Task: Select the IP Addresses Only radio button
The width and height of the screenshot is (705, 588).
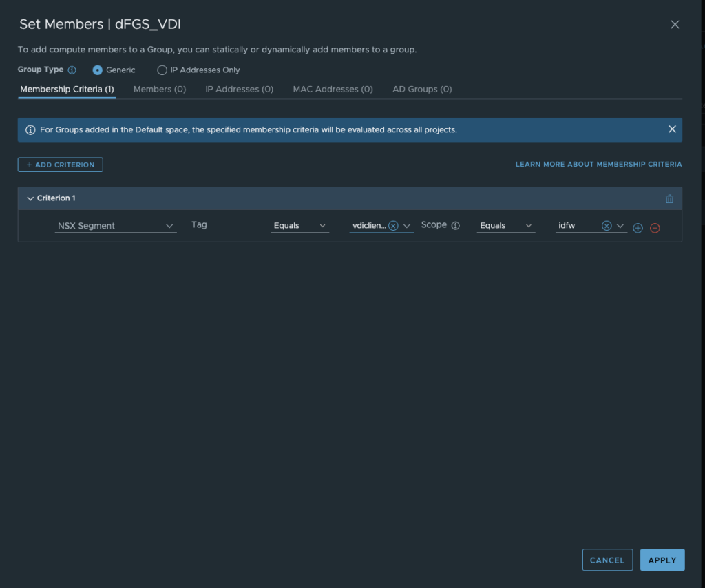Action: click(x=162, y=70)
